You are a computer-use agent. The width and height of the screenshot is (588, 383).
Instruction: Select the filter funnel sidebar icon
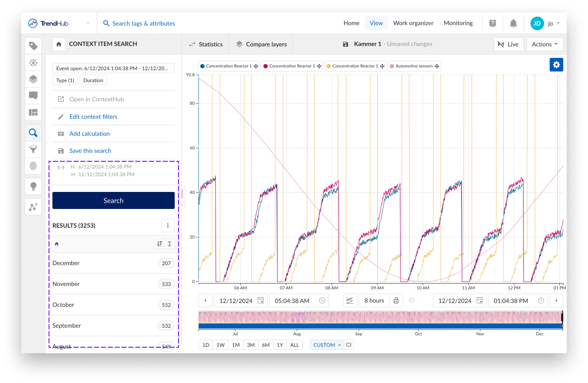(33, 149)
